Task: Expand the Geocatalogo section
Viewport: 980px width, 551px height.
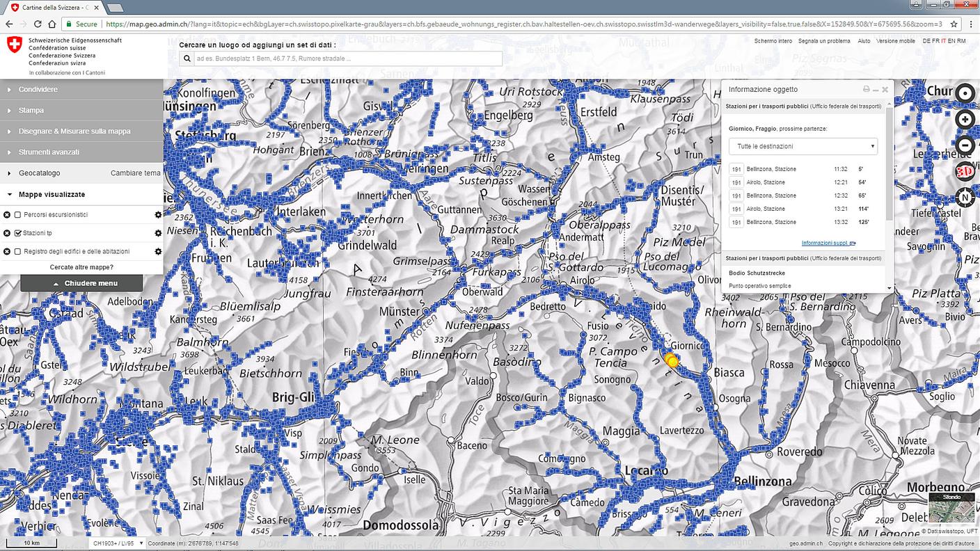Action: 39,173
